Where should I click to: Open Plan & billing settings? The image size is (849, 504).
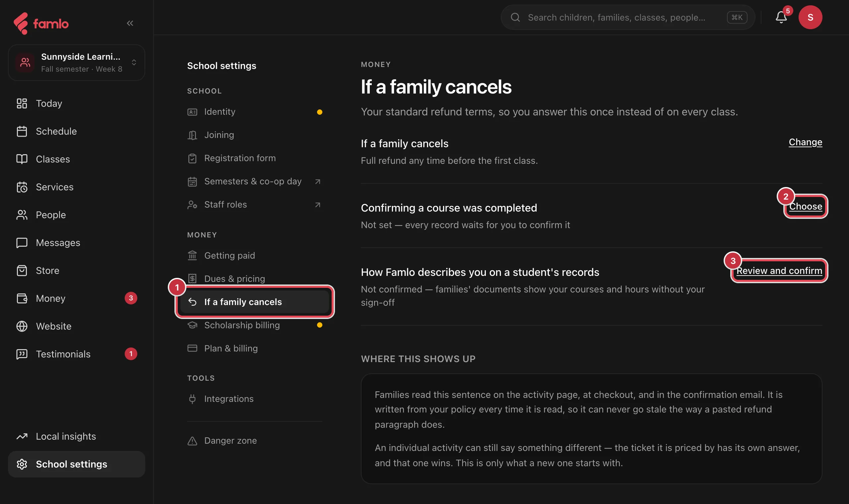pyautogui.click(x=255, y=348)
